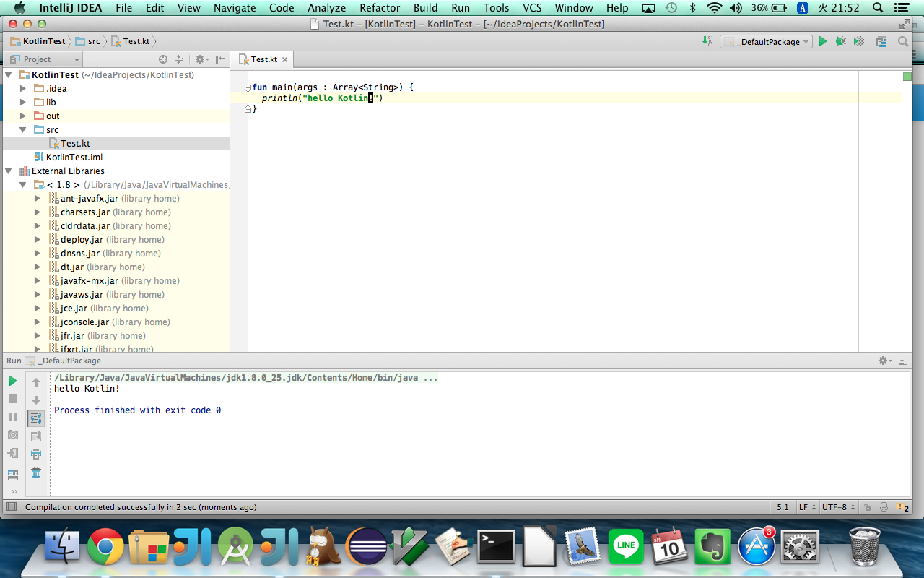Image resolution: width=924 pixels, height=578 pixels.
Task: Print the console output
Action: pos(36,454)
